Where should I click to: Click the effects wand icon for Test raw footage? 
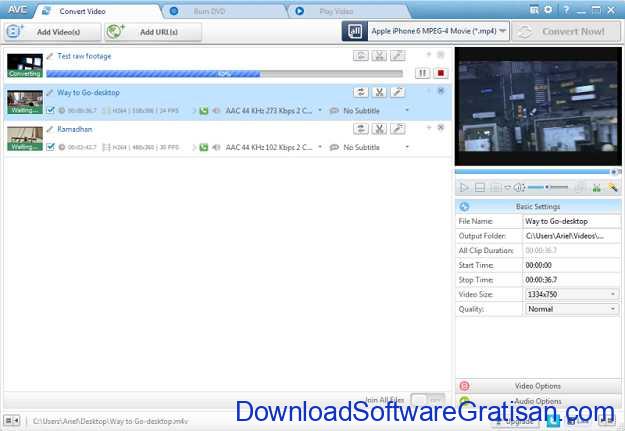click(x=397, y=56)
